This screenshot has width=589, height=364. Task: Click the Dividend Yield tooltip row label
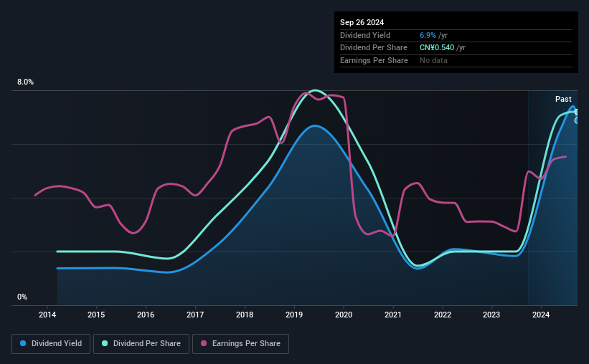click(x=365, y=35)
